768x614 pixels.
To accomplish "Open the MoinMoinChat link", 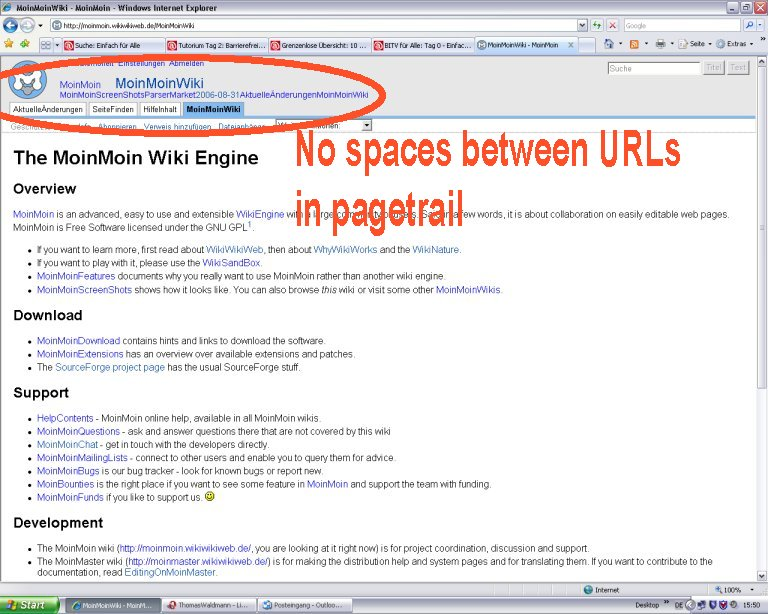I will (x=68, y=445).
